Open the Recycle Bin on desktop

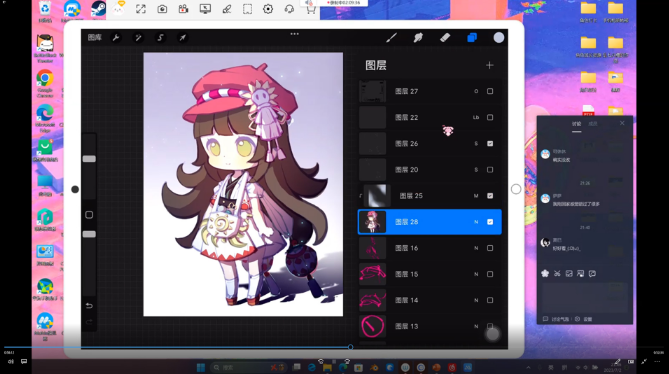tap(45, 11)
